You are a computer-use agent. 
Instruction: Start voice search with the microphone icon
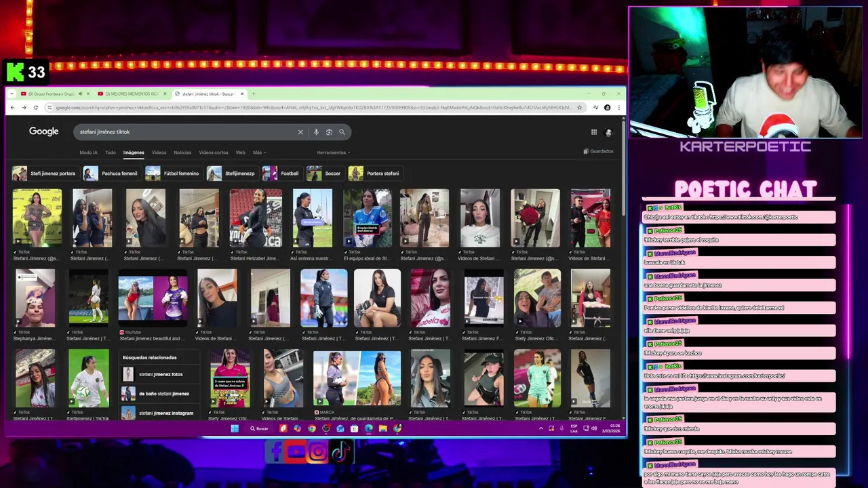pyautogui.click(x=316, y=132)
